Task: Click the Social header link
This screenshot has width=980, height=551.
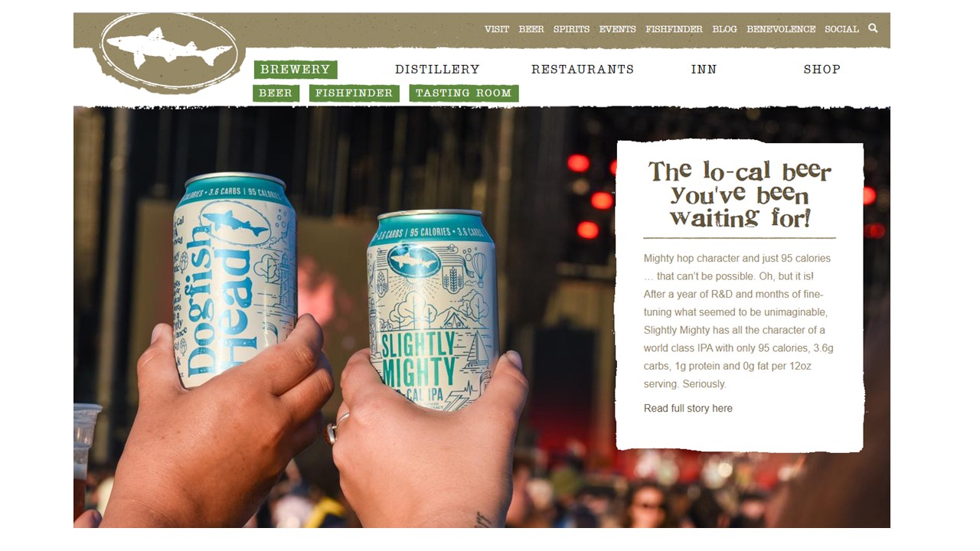Action: click(841, 29)
